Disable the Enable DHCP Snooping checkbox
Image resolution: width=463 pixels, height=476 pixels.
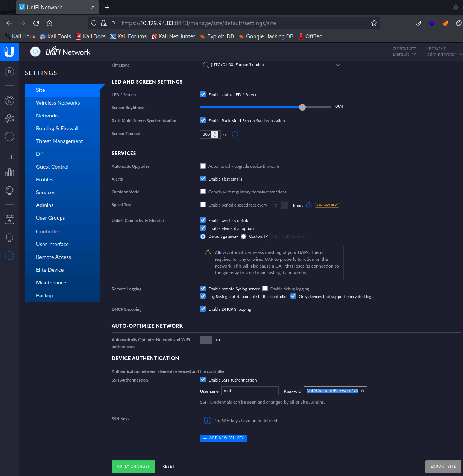coord(203,309)
